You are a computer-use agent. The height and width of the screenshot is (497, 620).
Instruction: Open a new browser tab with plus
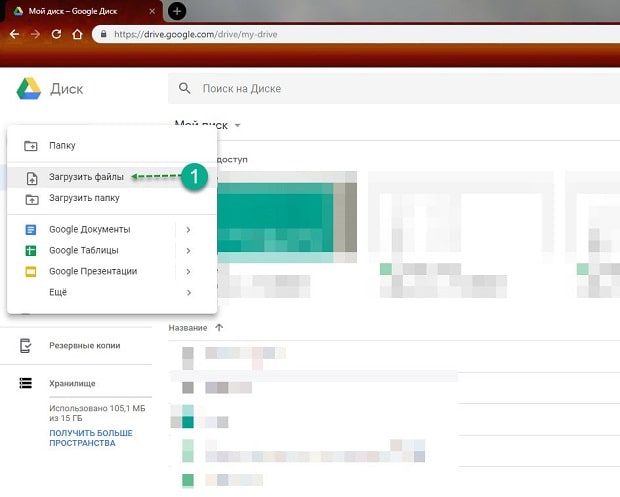pos(177,11)
